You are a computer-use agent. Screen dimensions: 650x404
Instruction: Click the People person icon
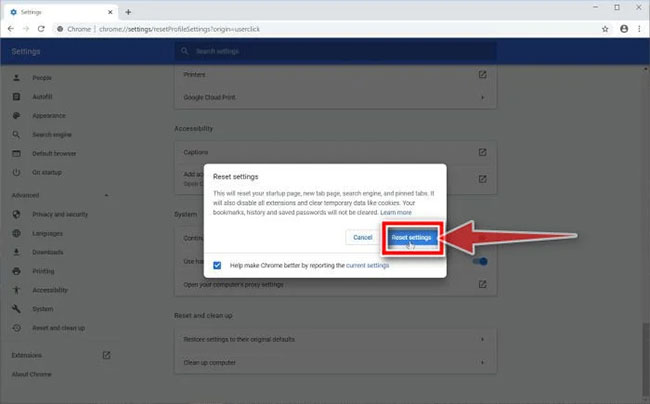16,78
